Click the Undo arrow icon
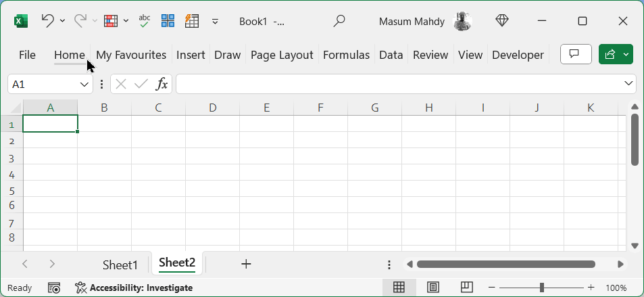Viewport: 644px width, 297px height. click(47, 21)
